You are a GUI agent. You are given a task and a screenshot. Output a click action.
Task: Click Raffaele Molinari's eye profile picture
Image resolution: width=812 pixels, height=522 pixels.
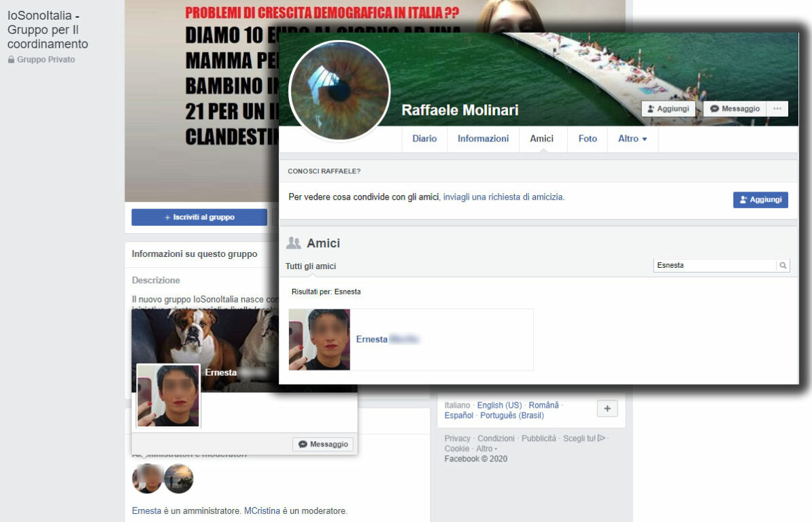pos(339,90)
